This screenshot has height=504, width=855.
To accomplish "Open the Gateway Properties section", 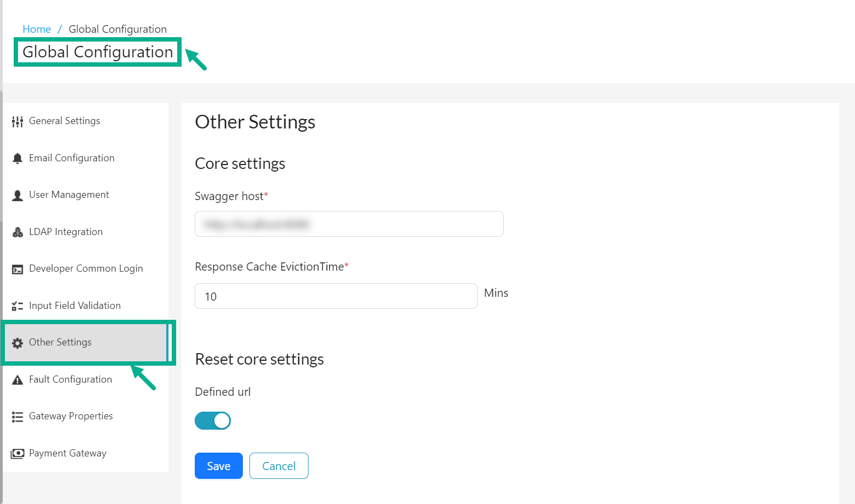I will pos(71,416).
